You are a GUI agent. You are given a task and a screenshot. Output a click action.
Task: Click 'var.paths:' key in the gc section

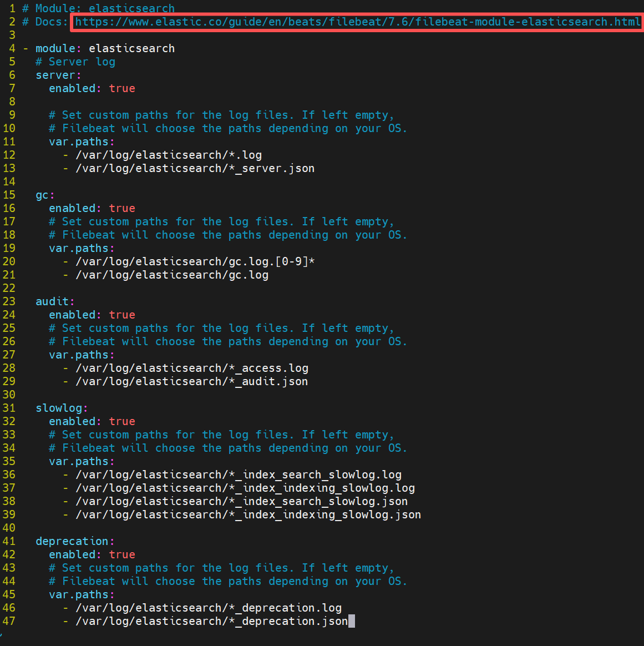click(82, 248)
